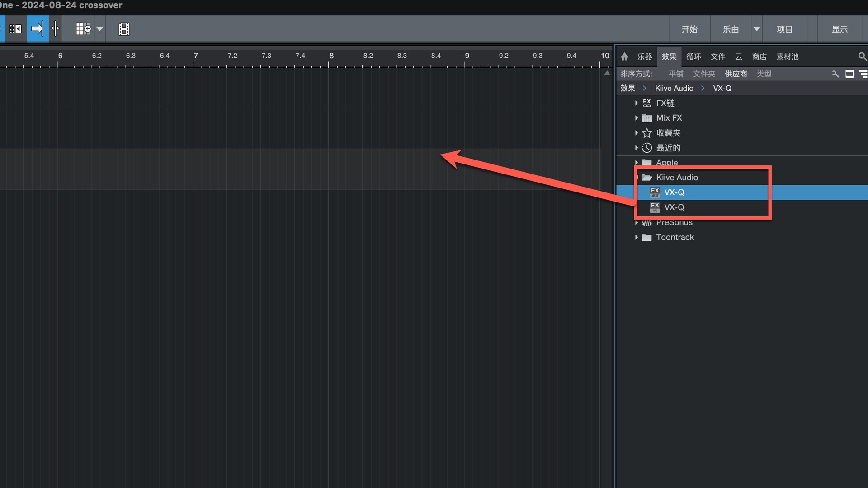Screen dimensions: 868x488
Task: Switch to the 乐器 tab
Action: coord(645,56)
